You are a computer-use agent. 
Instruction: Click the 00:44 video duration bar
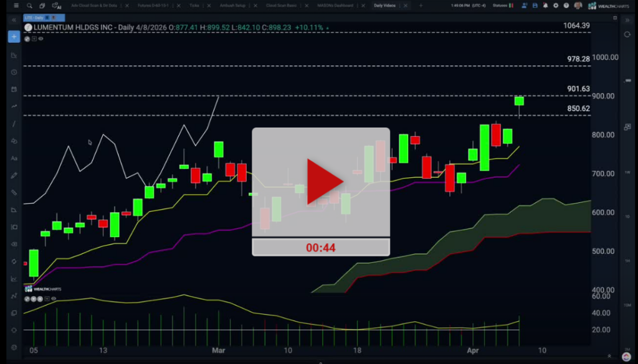pyautogui.click(x=321, y=248)
